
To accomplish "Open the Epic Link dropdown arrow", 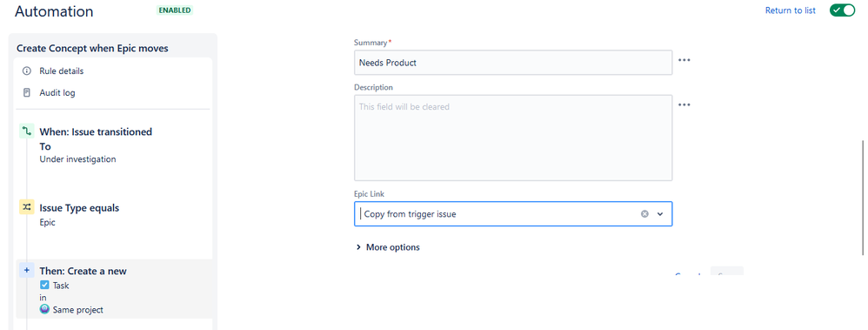I will [660, 214].
